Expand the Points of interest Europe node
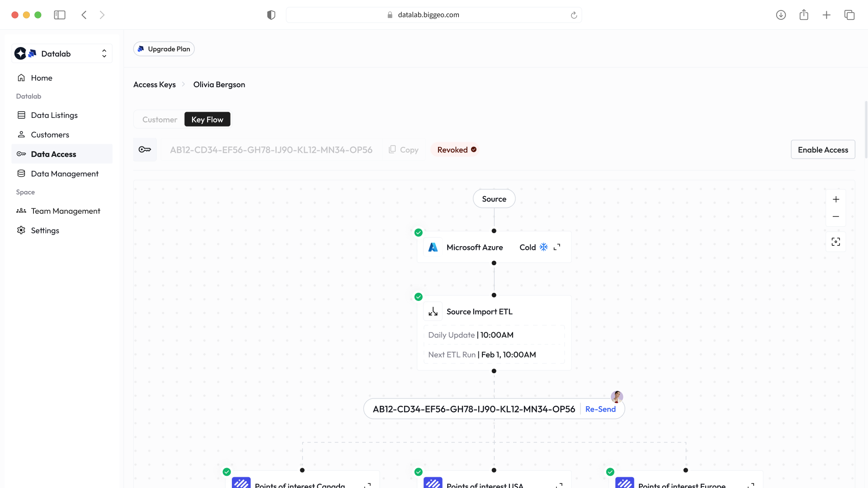 tap(751, 485)
